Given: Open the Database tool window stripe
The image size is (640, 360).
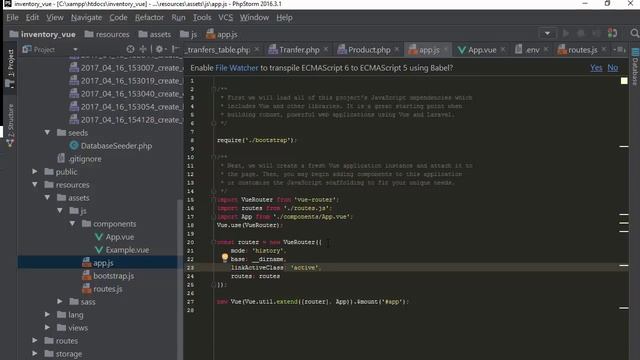Looking at the screenshot, I should coord(635,67).
